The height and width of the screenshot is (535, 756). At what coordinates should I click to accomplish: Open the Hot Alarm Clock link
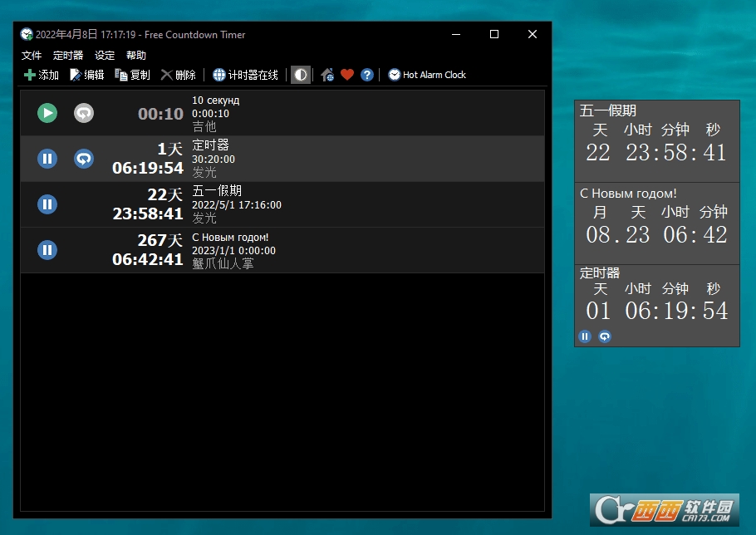[427, 75]
